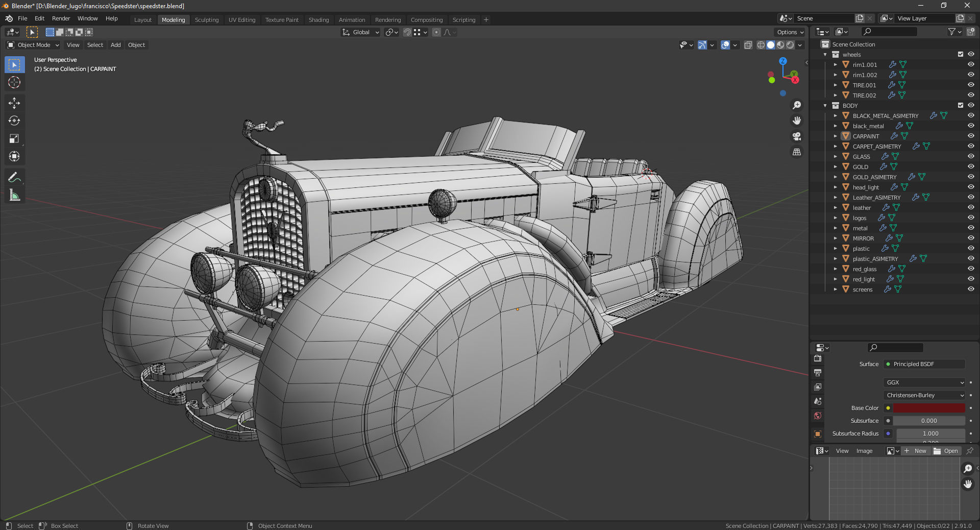Hide CARPAINT object via eye icon
Image resolution: width=980 pixels, height=530 pixels.
click(x=971, y=136)
